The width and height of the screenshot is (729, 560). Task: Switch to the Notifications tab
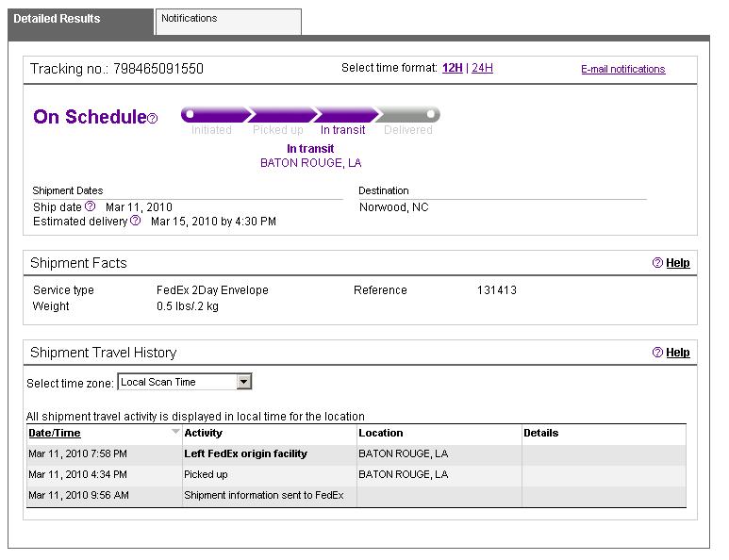[228, 22]
